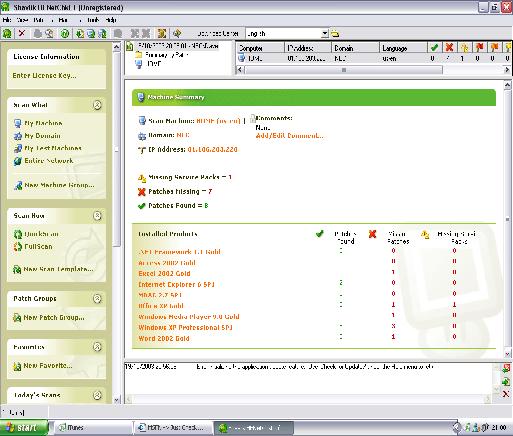Collapse the Today's Scans panel
The width and height of the screenshot is (513, 436).
point(97,395)
